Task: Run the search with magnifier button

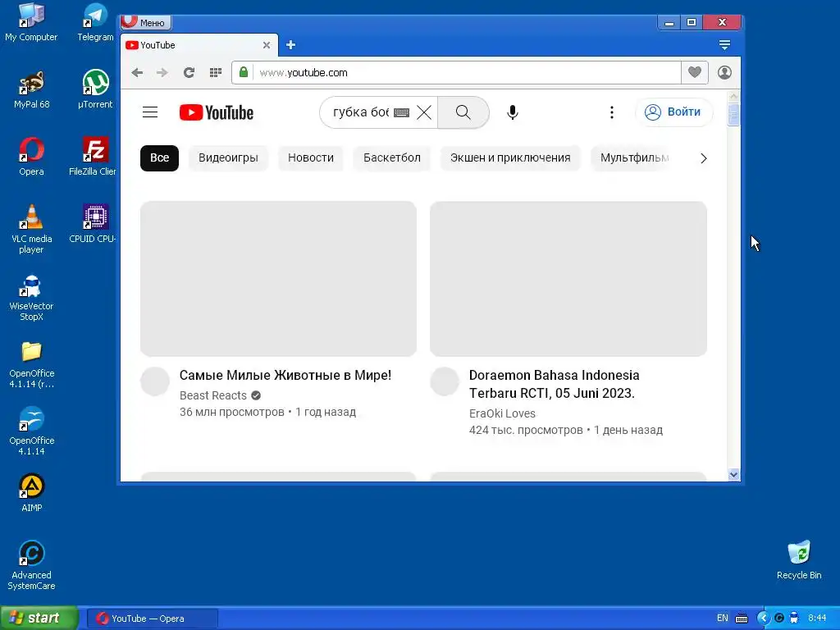Action: [463, 112]
